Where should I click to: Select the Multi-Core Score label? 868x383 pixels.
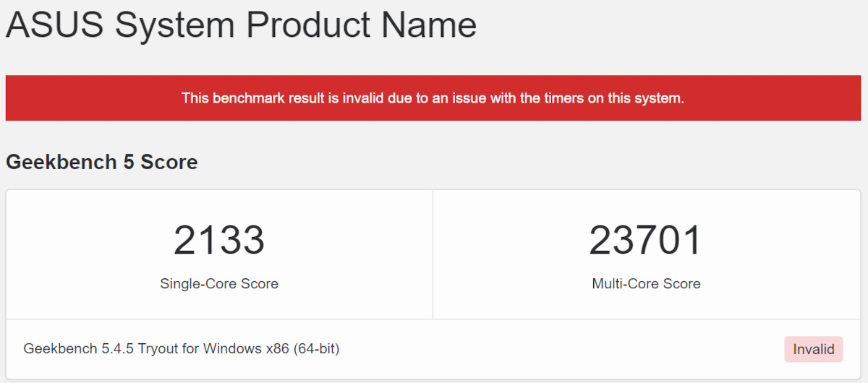(646, 284)
